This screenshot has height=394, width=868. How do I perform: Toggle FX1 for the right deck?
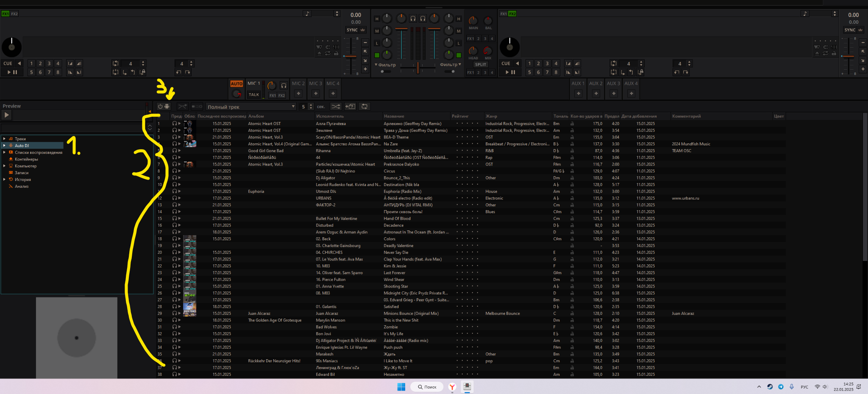pyautogui.click(x=504, y=14)
